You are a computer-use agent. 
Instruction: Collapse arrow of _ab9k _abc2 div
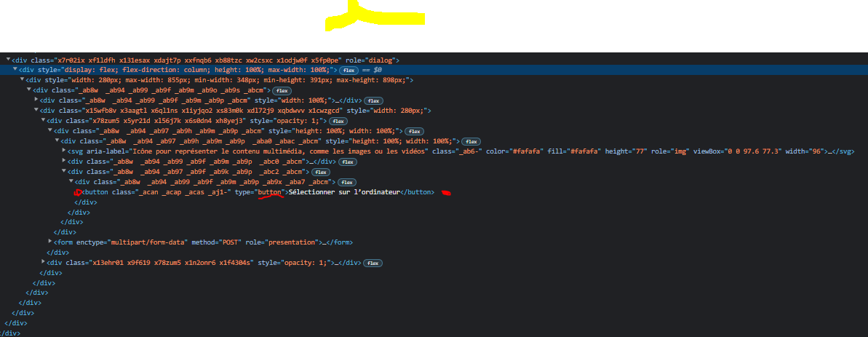(64, 172)
